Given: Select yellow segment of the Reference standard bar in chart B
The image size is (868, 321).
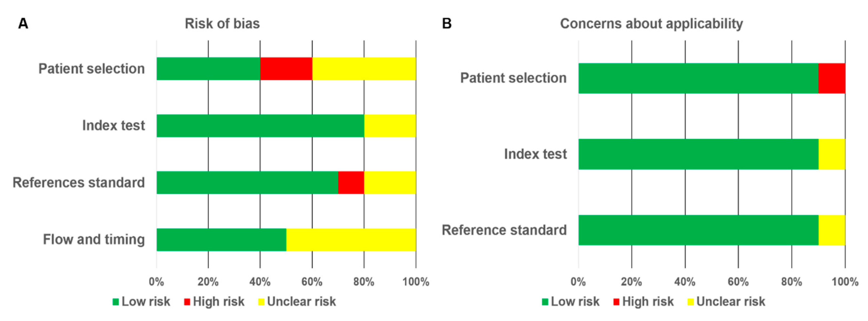Looking at the screenshot, I should (x=832, y=230).
